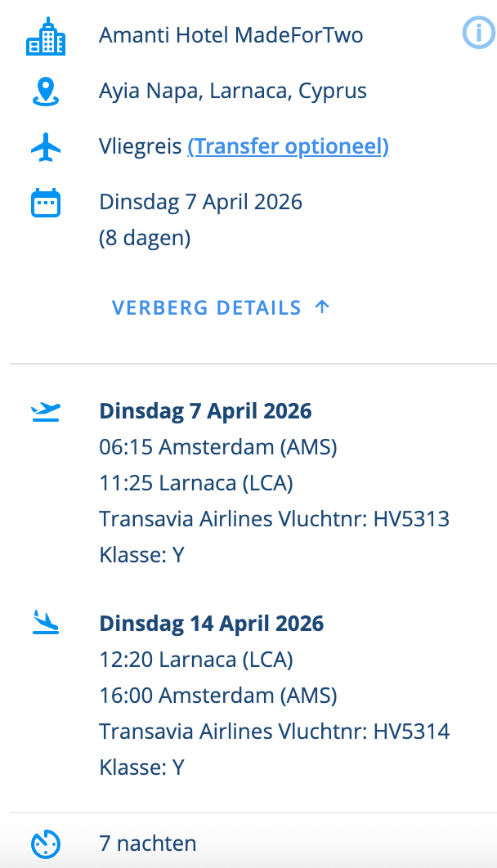Click the location pin icon
The width and height of the screenshot is (497, 868).
pos(46,92)
